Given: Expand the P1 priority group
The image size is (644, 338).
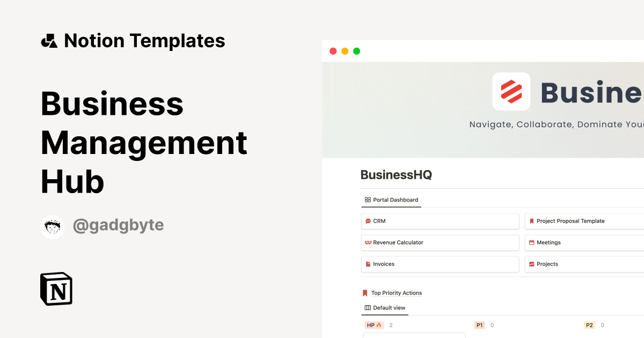Looking at the screenshot, I should (479, 325).
